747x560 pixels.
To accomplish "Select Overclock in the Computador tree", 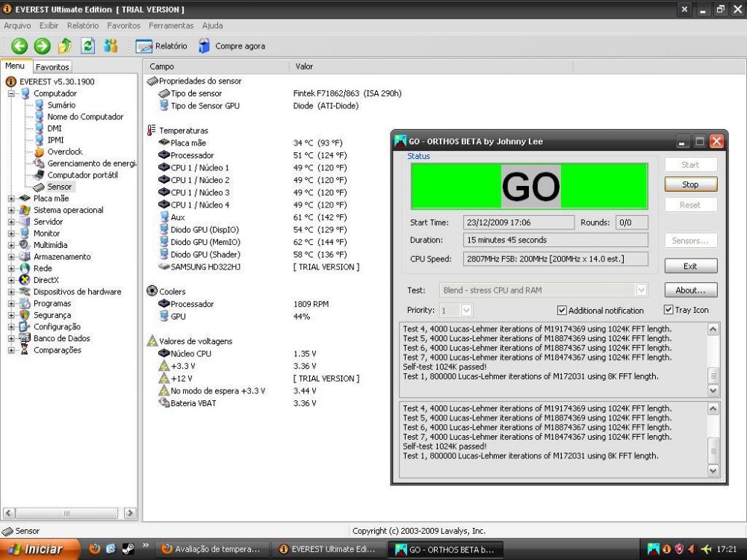I will tap(64, 152).
